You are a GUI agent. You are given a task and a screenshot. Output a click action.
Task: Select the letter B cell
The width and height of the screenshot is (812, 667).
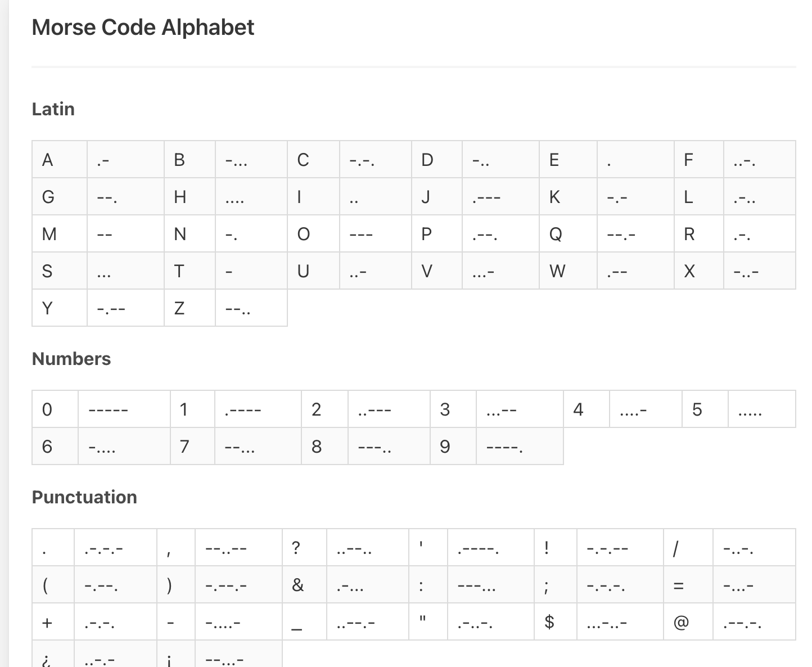[x=190, y=160]
